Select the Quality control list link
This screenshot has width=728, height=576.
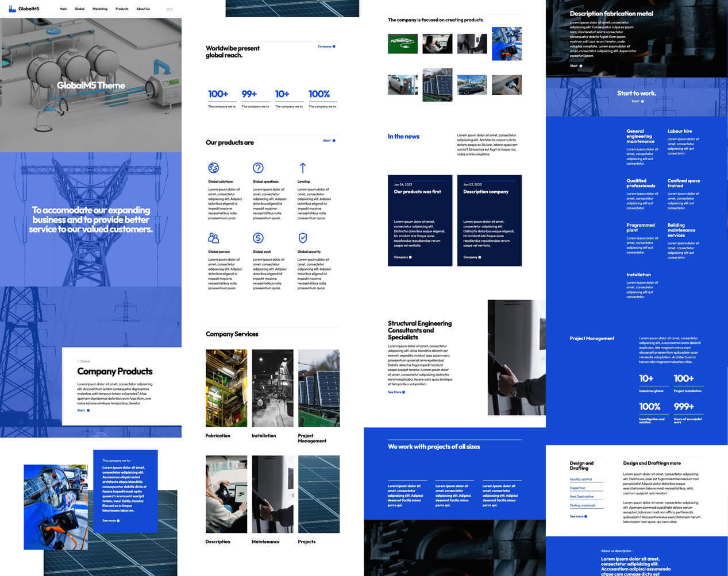pos(581,479)
